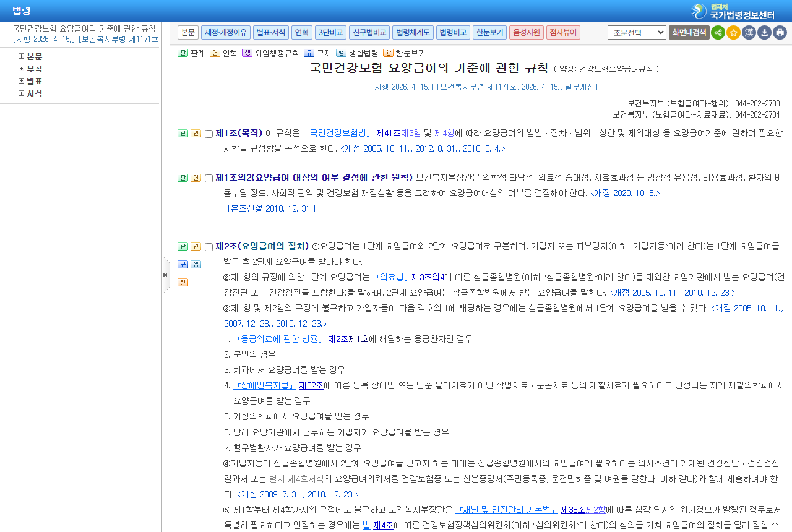
Task: Download the law file icon
Action: click(x=764, y=32)
